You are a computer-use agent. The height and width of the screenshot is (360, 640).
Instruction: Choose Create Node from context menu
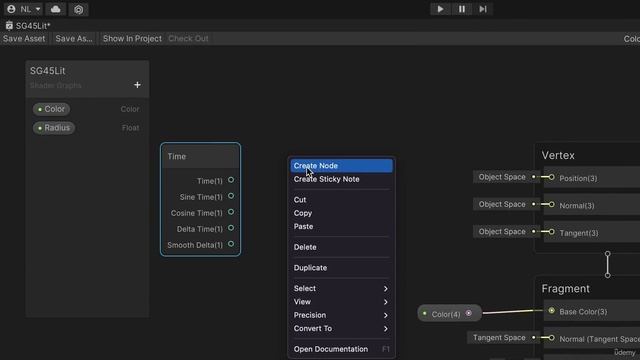341,166
